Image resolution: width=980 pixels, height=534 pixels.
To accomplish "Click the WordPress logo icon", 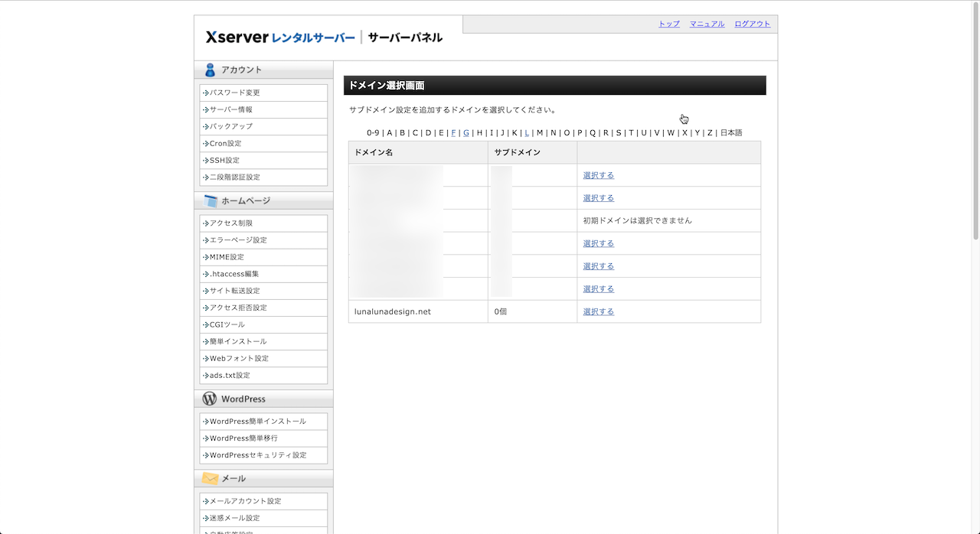I will [210, 399].
